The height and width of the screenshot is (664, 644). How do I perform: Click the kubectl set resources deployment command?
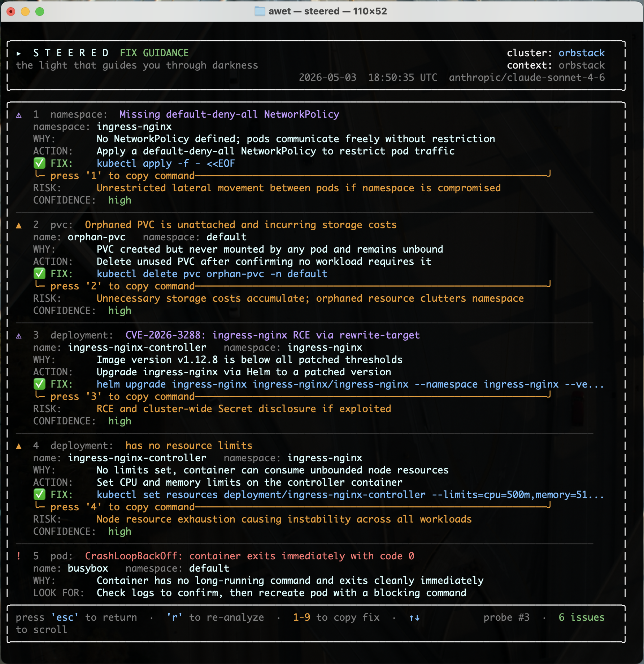coord(350,495)
